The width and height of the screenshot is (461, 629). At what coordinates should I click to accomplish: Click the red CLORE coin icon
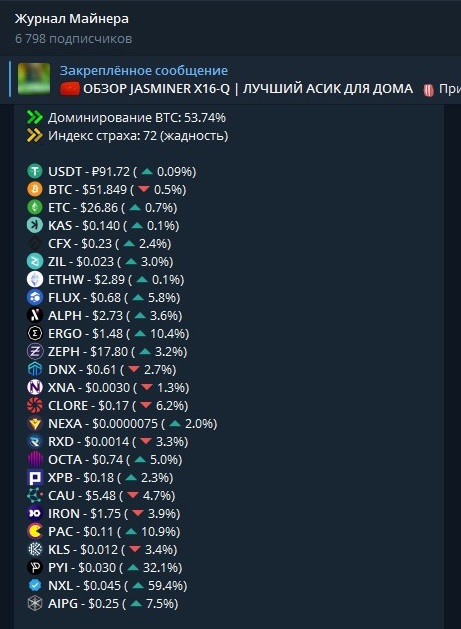(x=35, y=406)
